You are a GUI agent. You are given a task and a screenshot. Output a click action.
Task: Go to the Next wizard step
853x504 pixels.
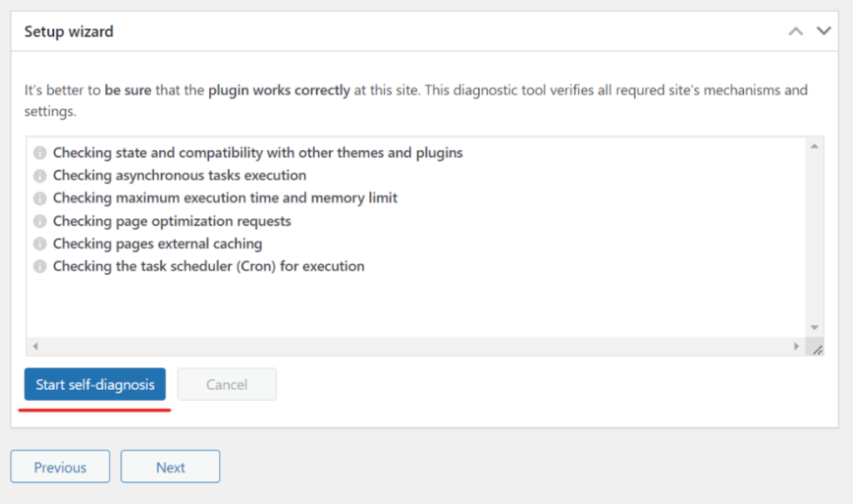click(x=170, y=467)
